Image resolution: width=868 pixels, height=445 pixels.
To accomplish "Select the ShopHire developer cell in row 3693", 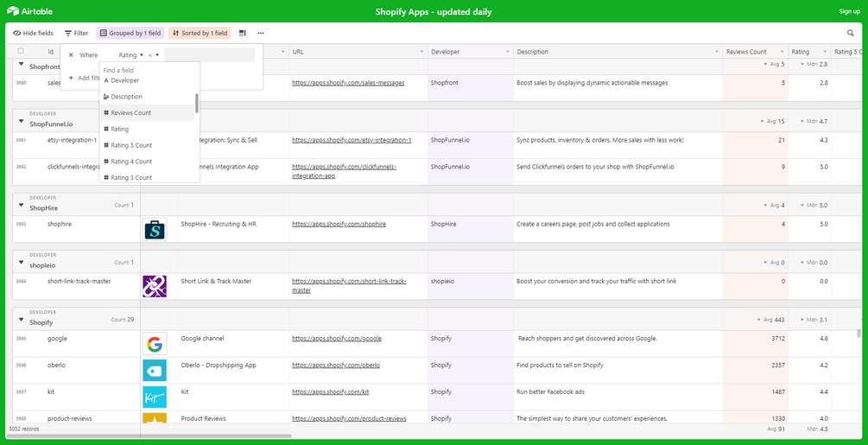I will 471,229.
